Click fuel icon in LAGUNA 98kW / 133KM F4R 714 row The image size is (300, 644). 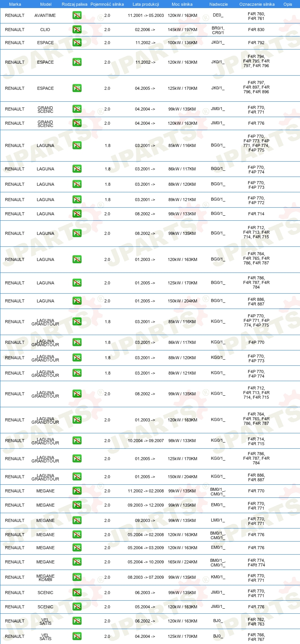click(x=77, y=214)
